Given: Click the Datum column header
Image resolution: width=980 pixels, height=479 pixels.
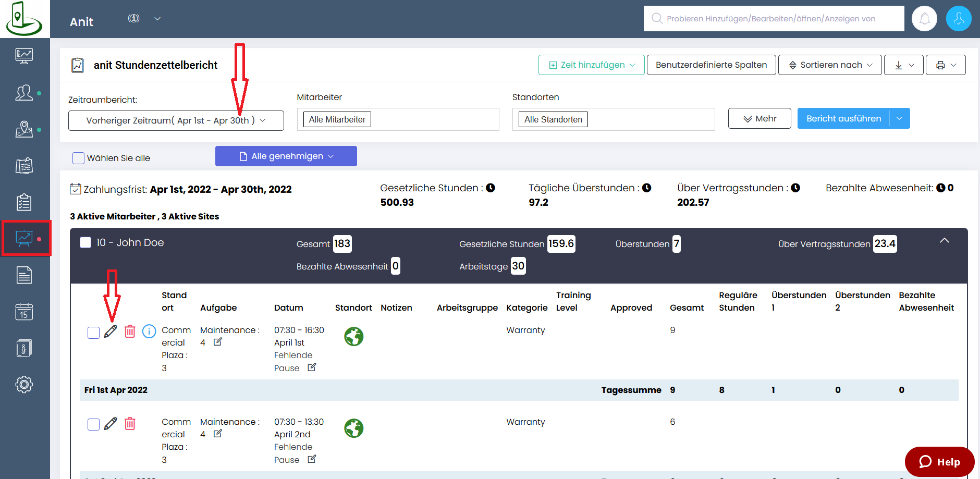Looking at the screenshot, I should tap(289, 308).
